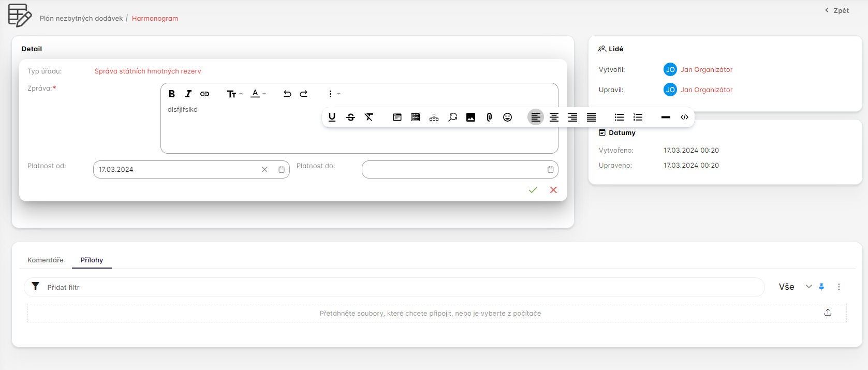
Task: Expand the Vše filter dropdown
Action: pyautogui.click(x=808, y=287)
